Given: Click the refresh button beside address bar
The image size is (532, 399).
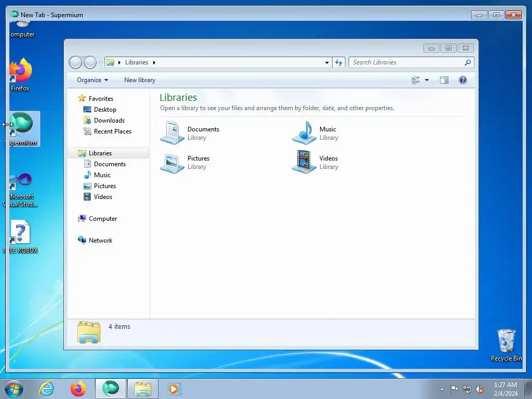Looking at the screenshot, I should pyautogui.click(x=339, y=62).
